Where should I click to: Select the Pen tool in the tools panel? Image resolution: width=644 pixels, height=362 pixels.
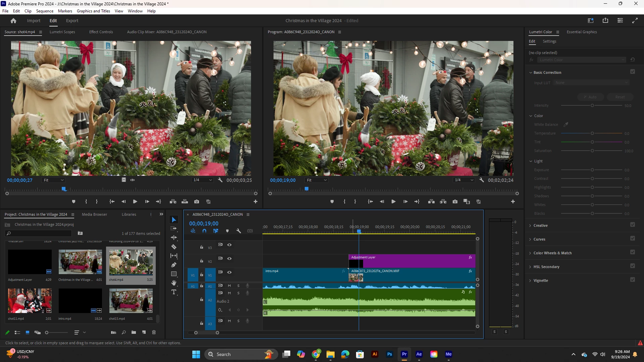coord(174,265)
